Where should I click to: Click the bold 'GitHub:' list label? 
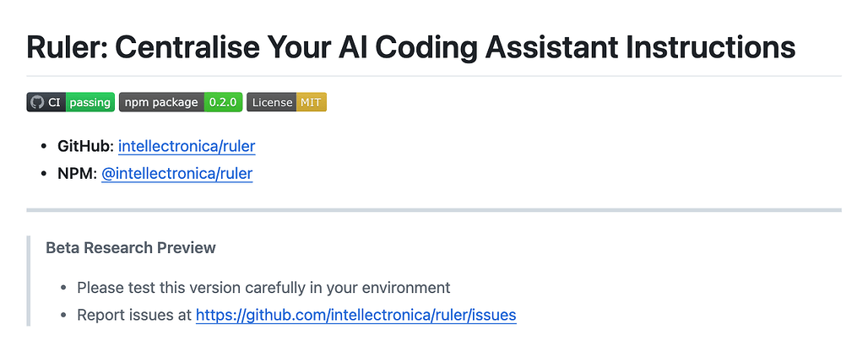tap(86, 146)
